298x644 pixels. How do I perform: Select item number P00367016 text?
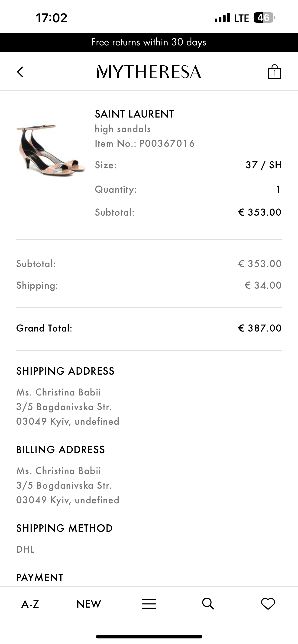[x=167, y=143]
